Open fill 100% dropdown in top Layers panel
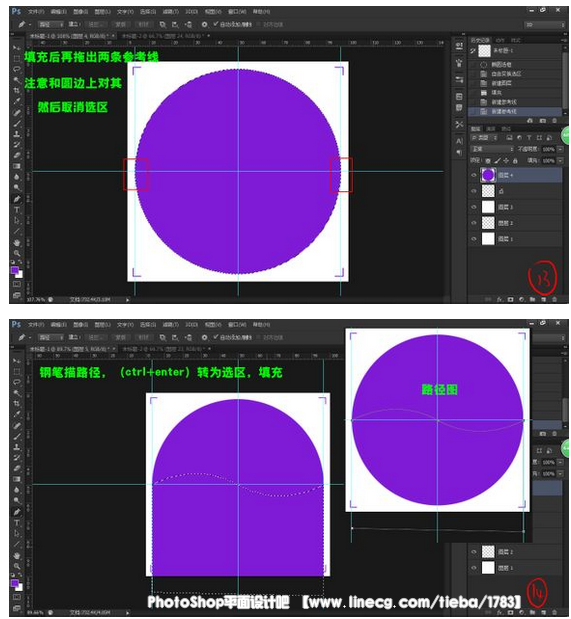This screenshot has height=619, width=571. pos(560,161)
